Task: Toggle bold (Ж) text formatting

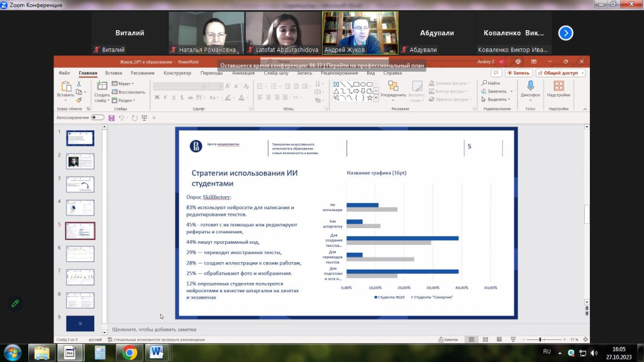Action: (x=157, y=97)
